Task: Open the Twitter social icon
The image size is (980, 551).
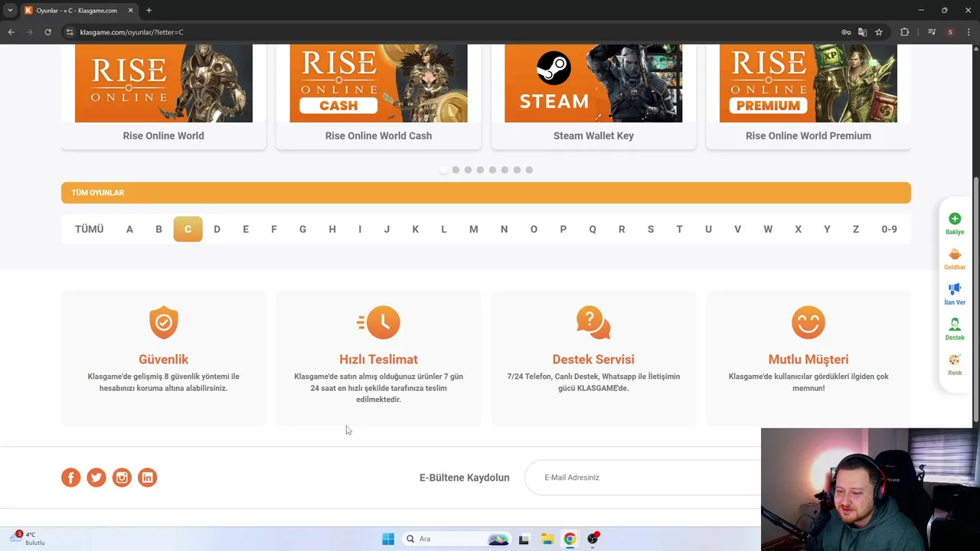Action: coord(96,478)
